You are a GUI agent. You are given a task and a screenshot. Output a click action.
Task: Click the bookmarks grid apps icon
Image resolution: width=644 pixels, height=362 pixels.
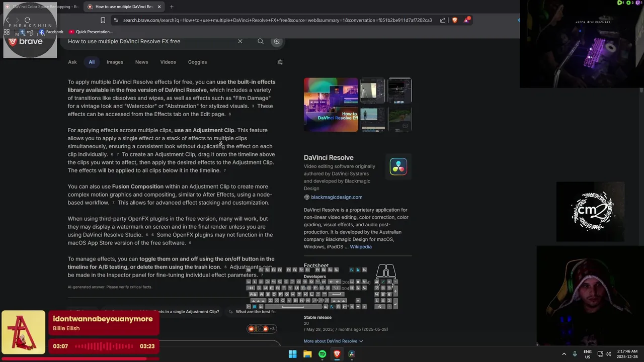pos(7,32)
